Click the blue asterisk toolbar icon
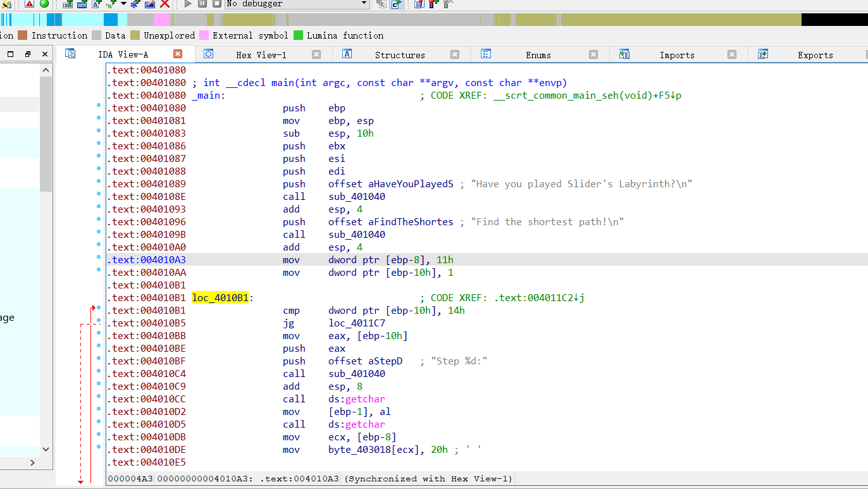Screen dimensions: 868x489 tap(135, 4)
